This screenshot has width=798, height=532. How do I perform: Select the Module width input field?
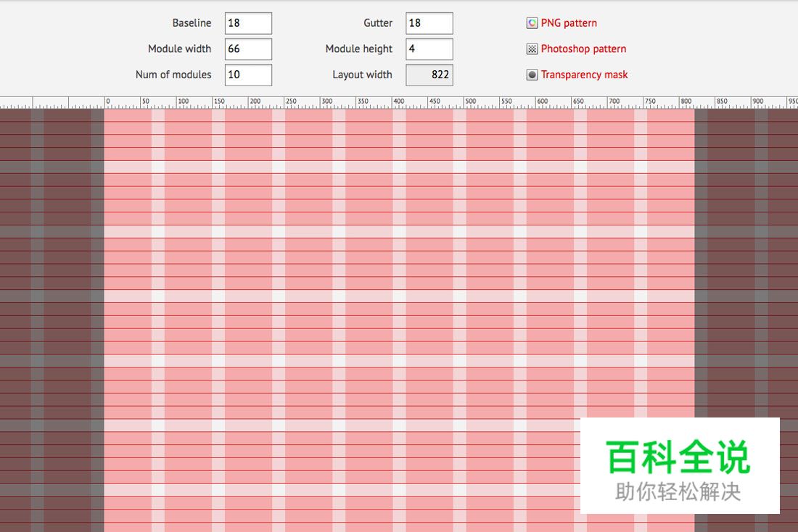pos(248,49)
